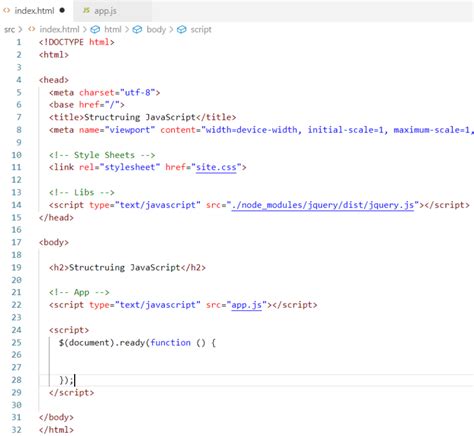Click the opening <script> tag on line 24
This screenshot has width=474, height=436.
[x=69, y=330]
